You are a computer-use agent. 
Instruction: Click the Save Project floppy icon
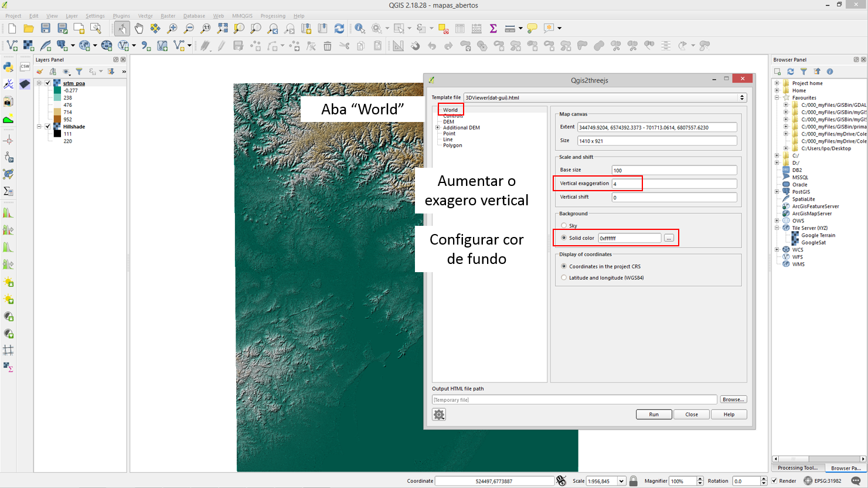point(45,28)
